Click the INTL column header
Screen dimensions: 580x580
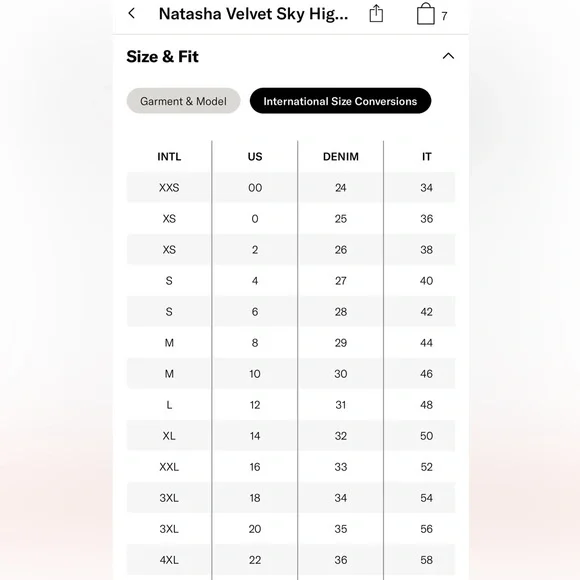pyautogui.click(x=169, y=156)
